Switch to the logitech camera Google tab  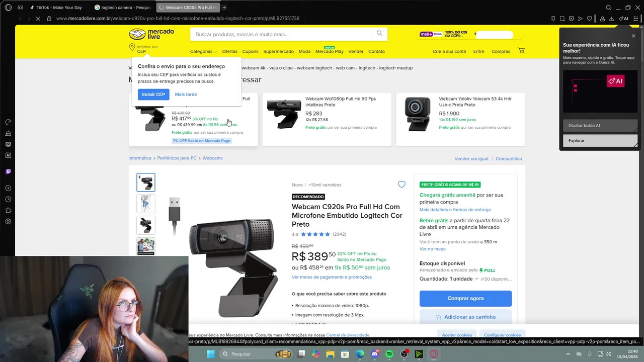tap(123, 8)
